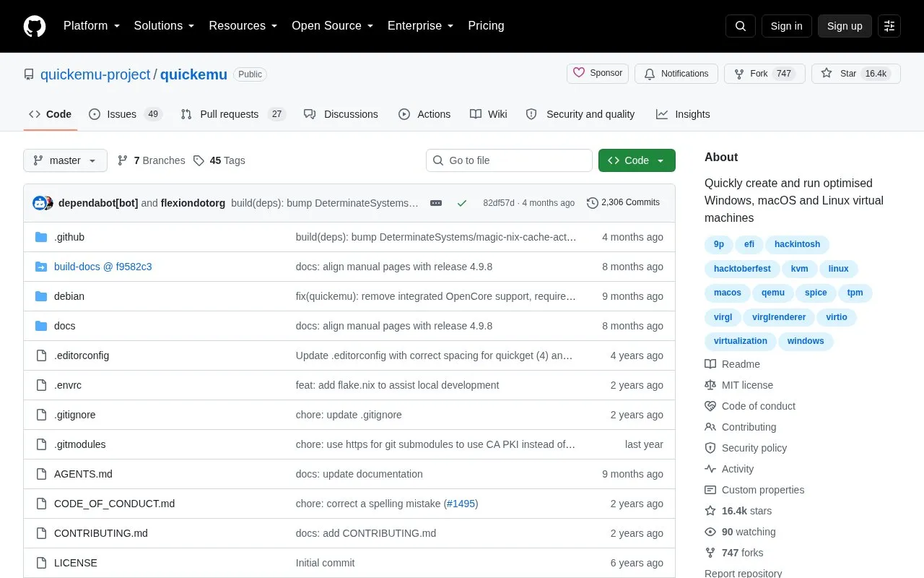Open the Readme link in About

[x=732, y=364]
